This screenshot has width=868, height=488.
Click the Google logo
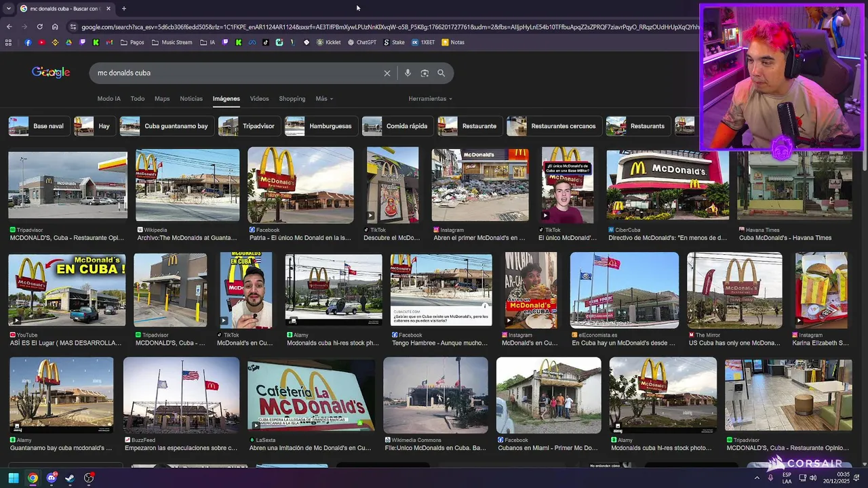pyautogui.click(x=51, y=73)
